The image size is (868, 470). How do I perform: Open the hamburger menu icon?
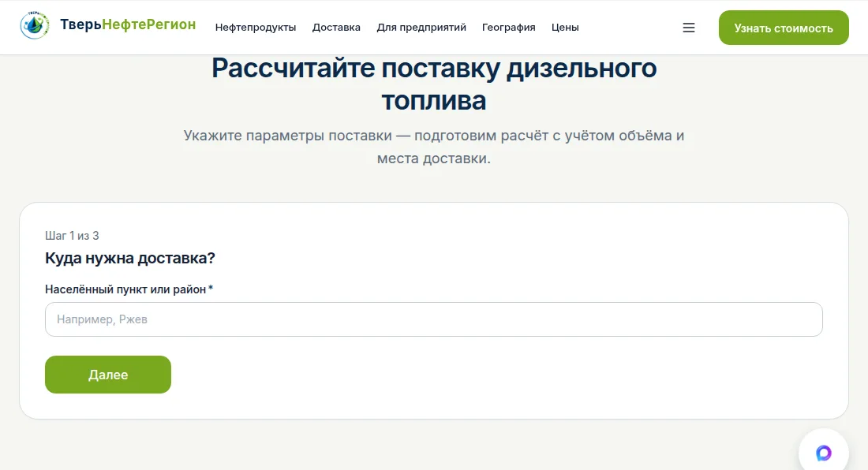[689, 28]
